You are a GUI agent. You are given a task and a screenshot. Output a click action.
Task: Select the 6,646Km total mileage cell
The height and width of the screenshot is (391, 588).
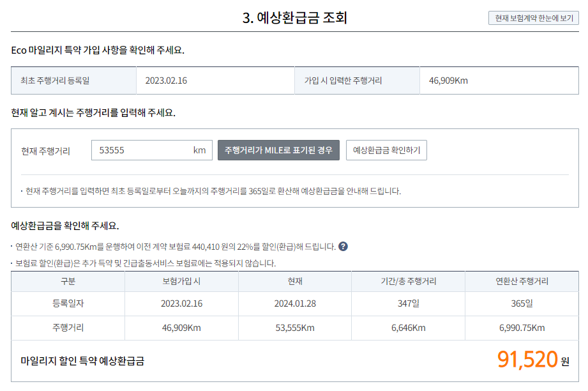(x=407, y=328)
